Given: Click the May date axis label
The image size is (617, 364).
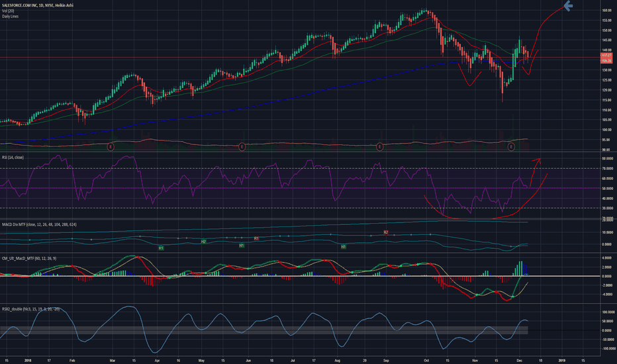Looking at the screenshot, I should pos(201,360).
